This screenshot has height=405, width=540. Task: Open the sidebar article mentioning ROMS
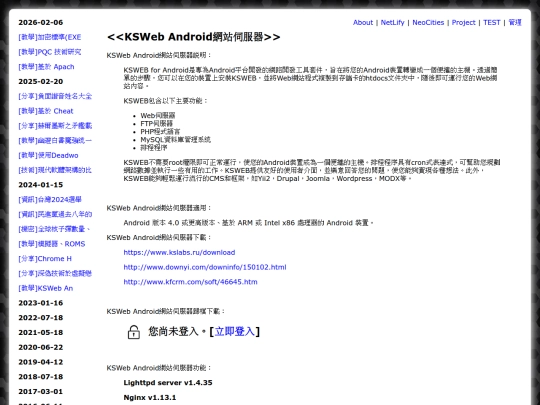click(52, 244)
